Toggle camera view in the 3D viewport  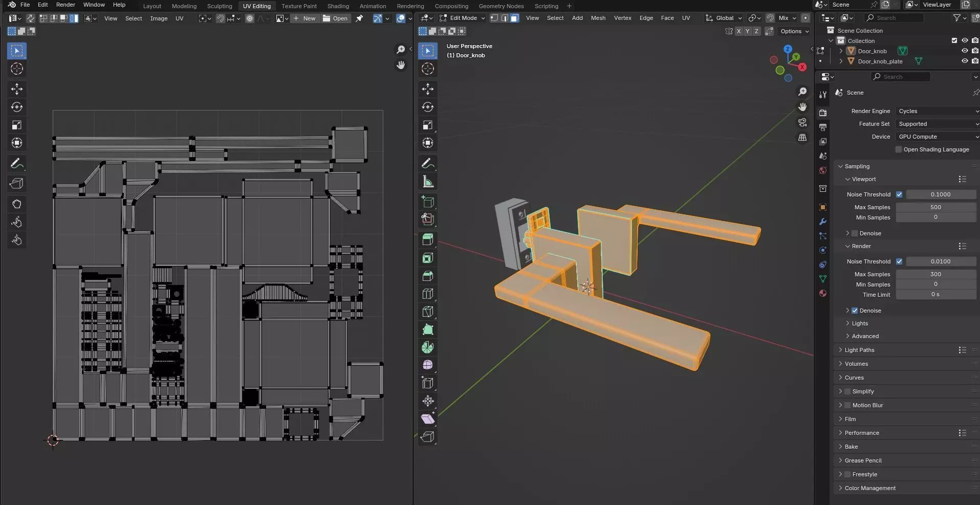802,122
